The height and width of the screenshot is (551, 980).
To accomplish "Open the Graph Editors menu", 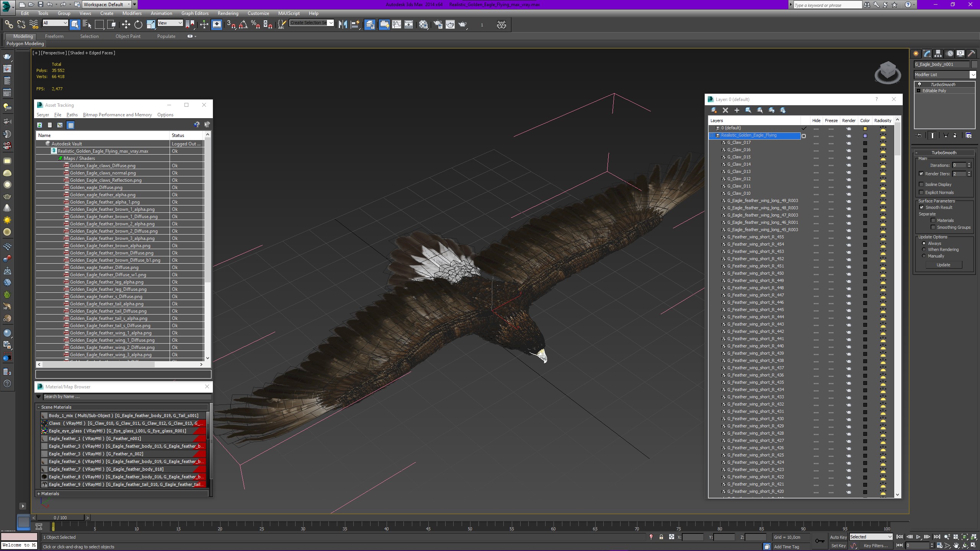I will (x=195, y=13).
